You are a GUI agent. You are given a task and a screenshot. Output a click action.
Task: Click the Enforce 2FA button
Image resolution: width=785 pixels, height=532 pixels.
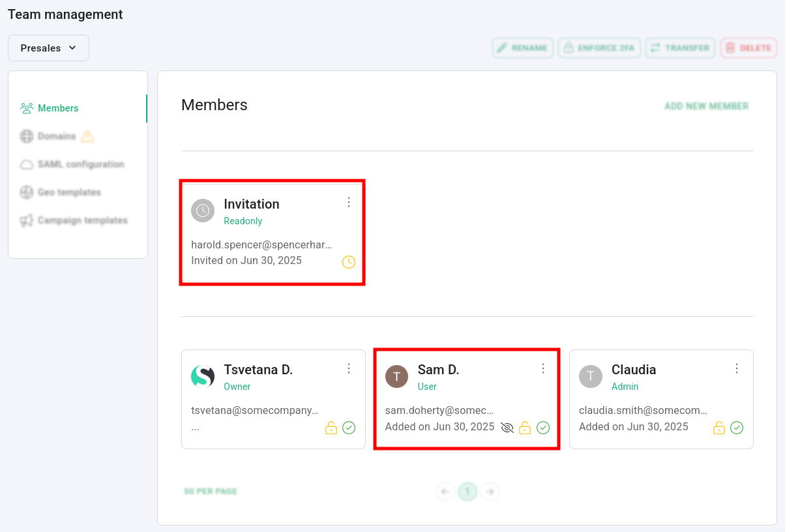[599, 48]
